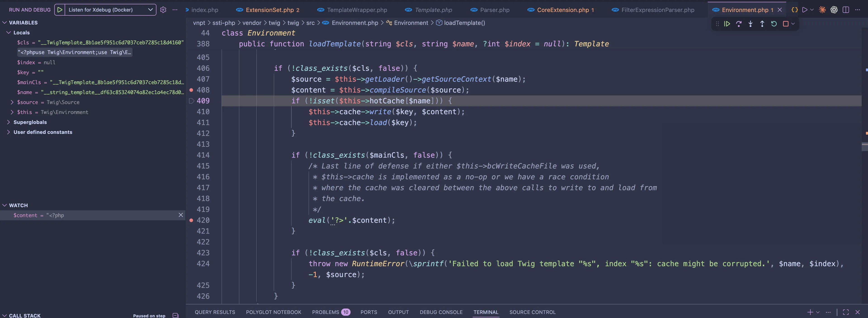Click the ssti-php breadcrumb
The height and width of the screenshot is (318, 868).
coord(224,23)
